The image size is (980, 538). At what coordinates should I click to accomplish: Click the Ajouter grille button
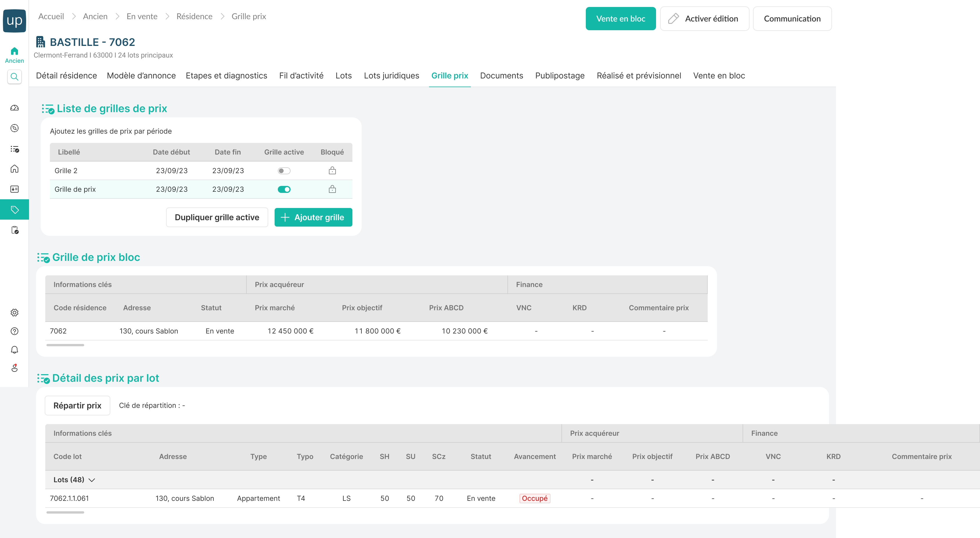click(313, 217)
